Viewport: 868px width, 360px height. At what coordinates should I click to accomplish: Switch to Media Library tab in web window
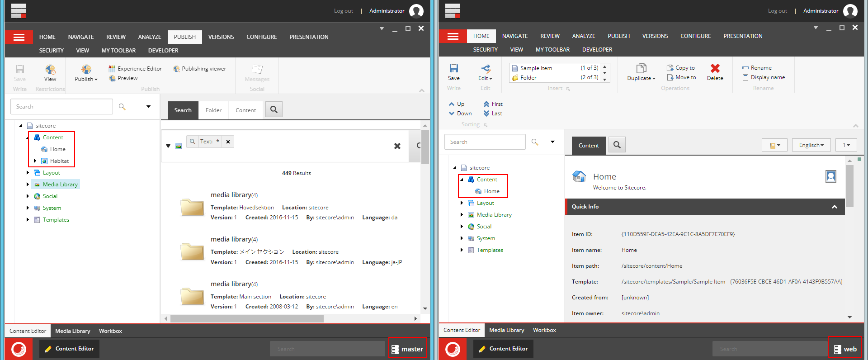pos(507,330)
